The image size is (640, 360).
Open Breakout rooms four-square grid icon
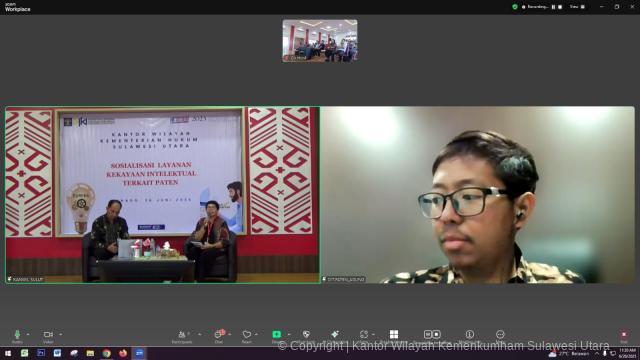coord(394,335)
